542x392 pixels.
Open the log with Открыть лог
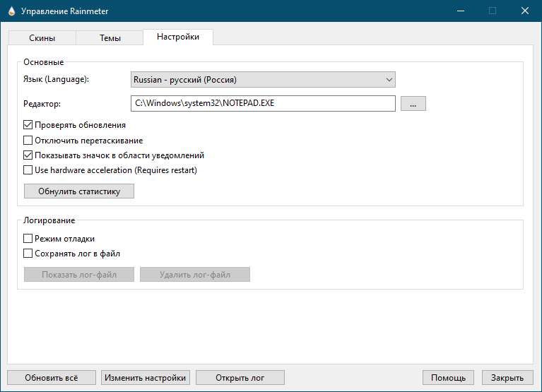tap(240, 377)
